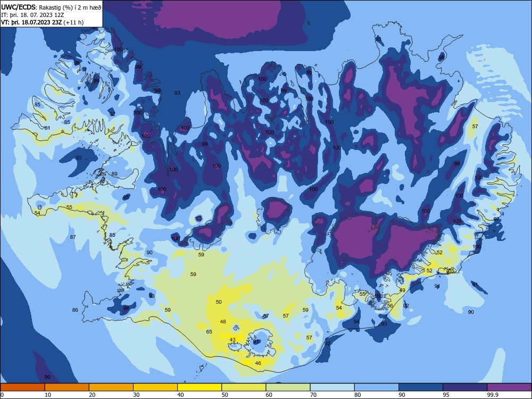Click the '56' humidity value in the southeast
The height and width of the screenshot is (399, 532).
pyautogui.click(x=390, y=306)
